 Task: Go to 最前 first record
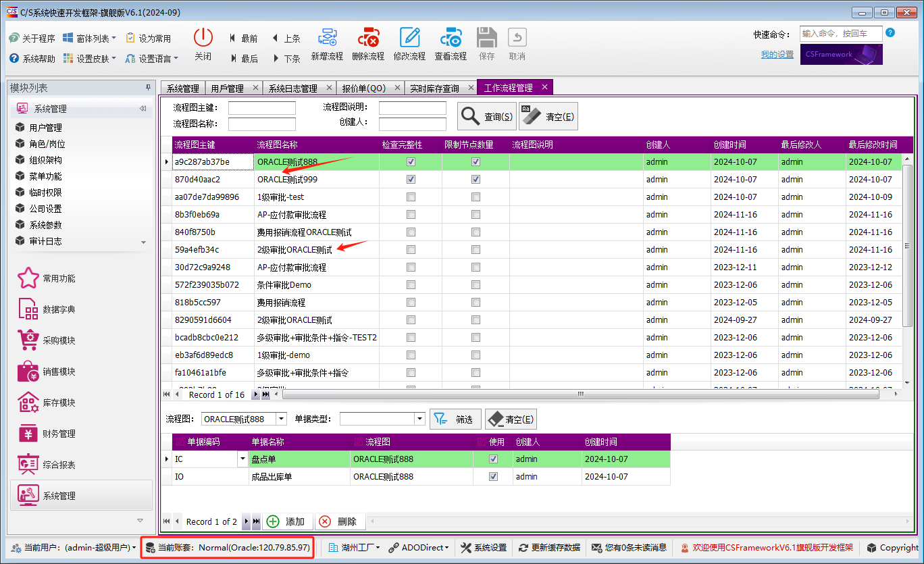coord(244,39)
